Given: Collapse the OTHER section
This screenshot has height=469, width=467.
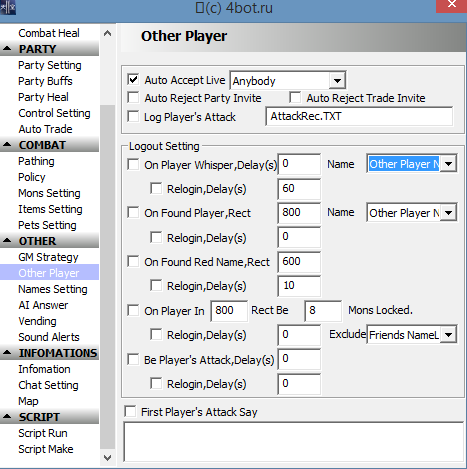Looking at the screenshot, I should click(7, 241).
